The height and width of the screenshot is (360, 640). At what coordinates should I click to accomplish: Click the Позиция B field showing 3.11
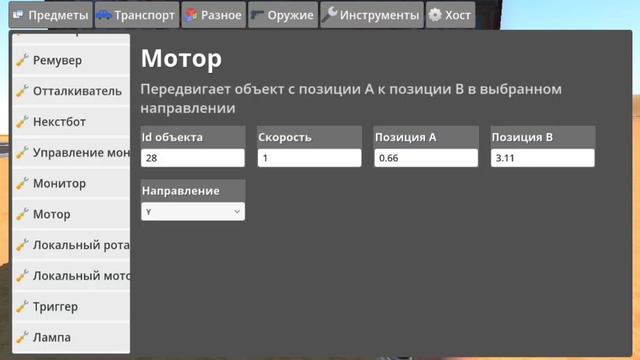point(542,158)
